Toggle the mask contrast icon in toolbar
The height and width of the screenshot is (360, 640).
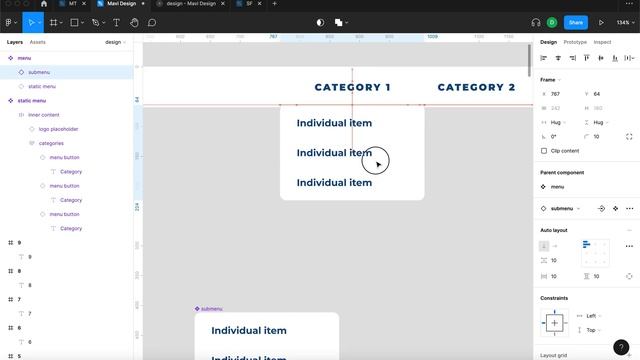pos(320,23)
